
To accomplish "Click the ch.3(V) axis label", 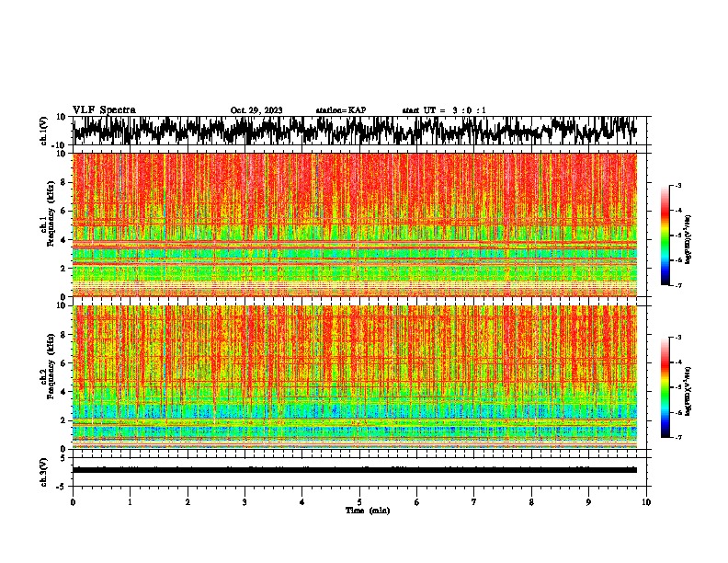I will click(x=43, y=472).
